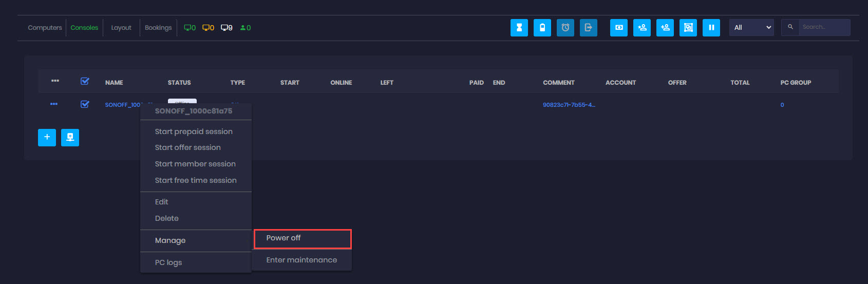868x284 pixels.
Task: Click the alarm clock icon button
Action: 565,28
